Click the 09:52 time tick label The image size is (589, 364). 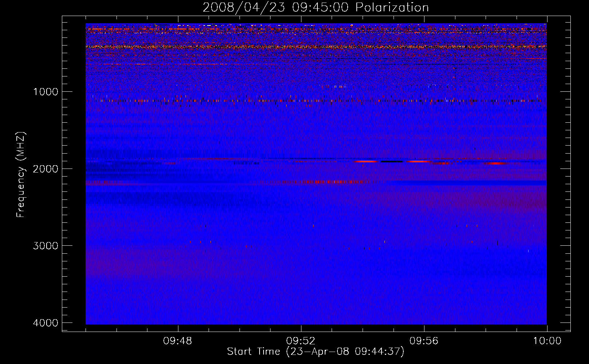[x=301, y=341]
